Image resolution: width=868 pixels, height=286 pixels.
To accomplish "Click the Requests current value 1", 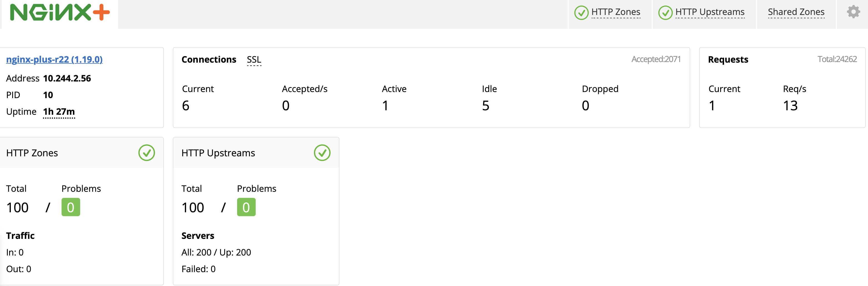I will 712,106.
